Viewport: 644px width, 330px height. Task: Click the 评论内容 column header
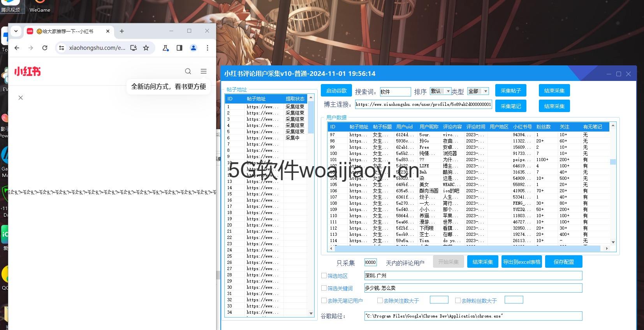(452, 127)
